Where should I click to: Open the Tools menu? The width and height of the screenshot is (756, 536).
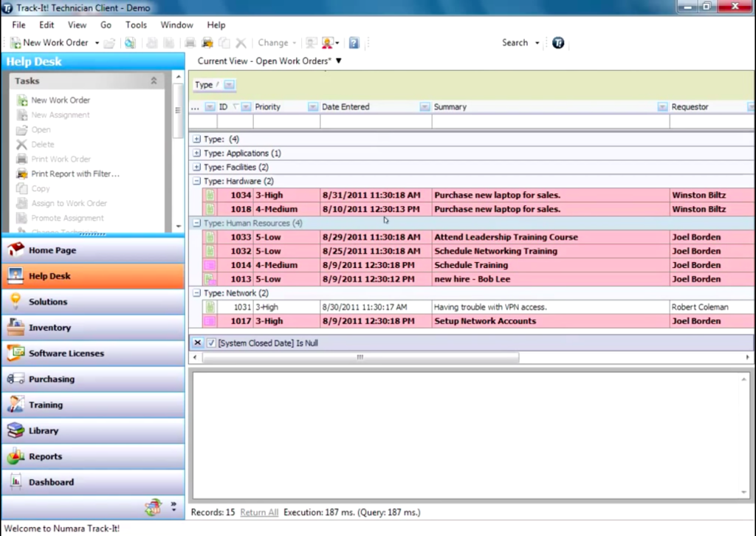coord(136,25)
